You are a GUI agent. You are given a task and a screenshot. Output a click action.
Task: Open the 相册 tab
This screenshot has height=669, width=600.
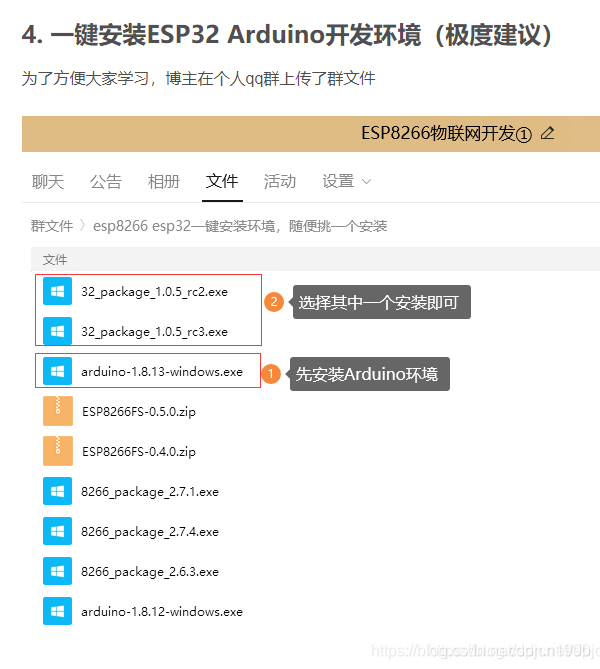pyautogui.click(x=164, y=182)
